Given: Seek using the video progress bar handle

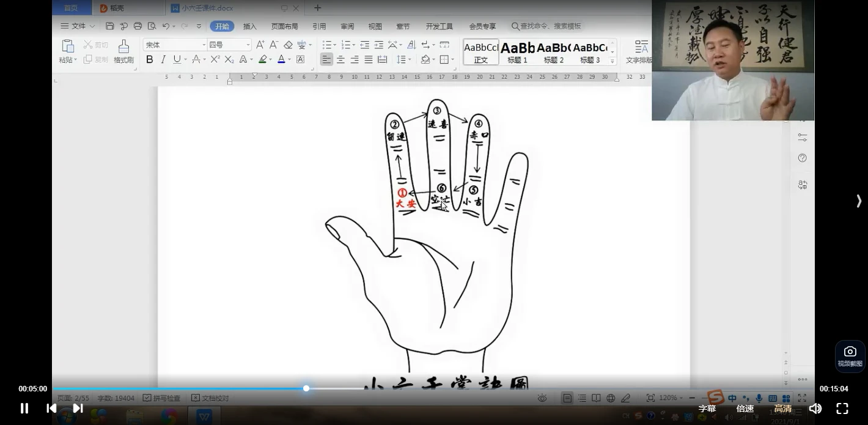Looking at the screenshot, I should click(x=306, y=388).
